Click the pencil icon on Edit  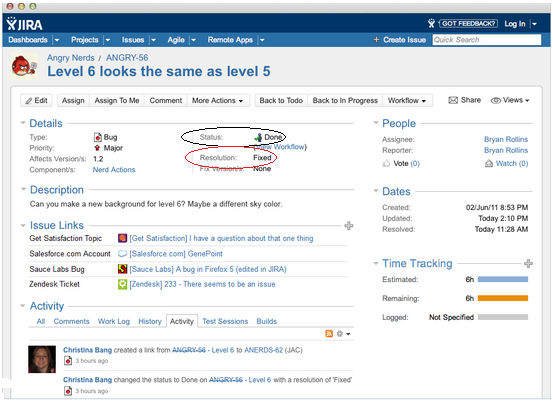click(x=29, y=101)
